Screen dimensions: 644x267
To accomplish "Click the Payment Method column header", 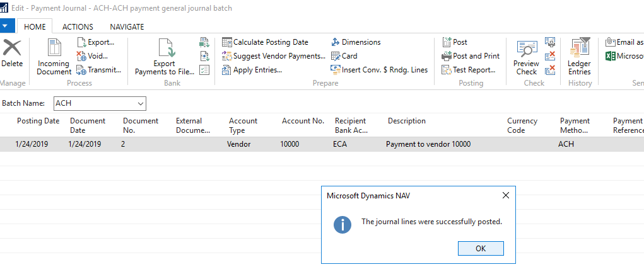I will [x=575, y=125].
